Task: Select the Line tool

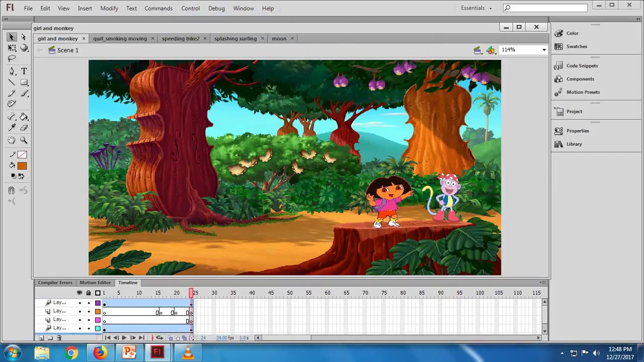Action: (x=11, y=82)
